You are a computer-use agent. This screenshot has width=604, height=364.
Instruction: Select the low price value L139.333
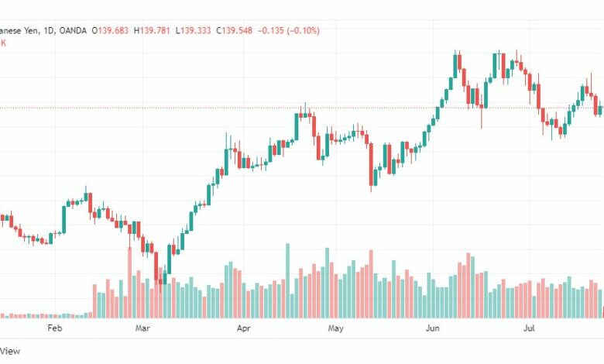(193, 30)
